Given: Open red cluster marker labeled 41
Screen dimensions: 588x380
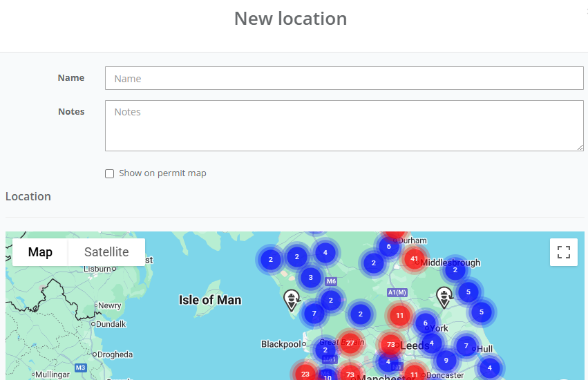Looking at the screenshot, I should point(415,259).
